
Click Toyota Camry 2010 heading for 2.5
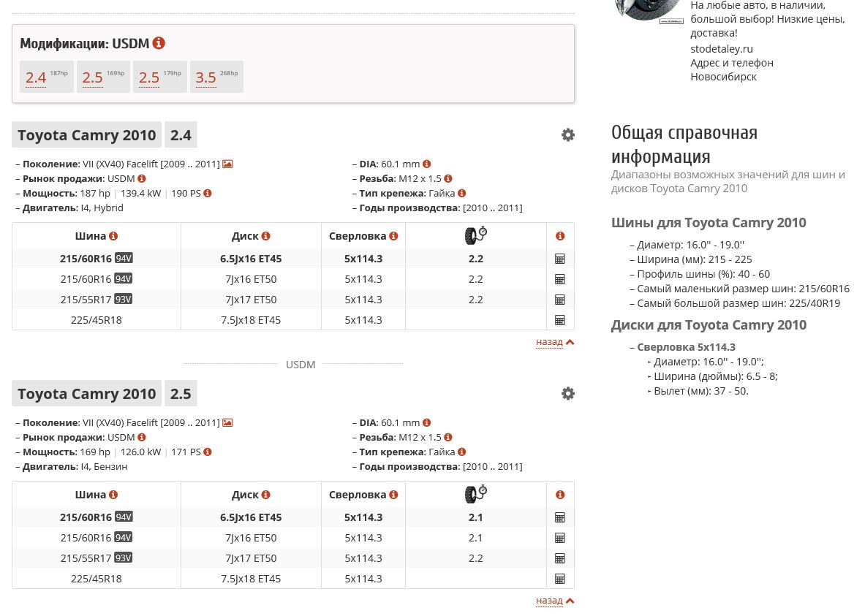tap(86, 393)
